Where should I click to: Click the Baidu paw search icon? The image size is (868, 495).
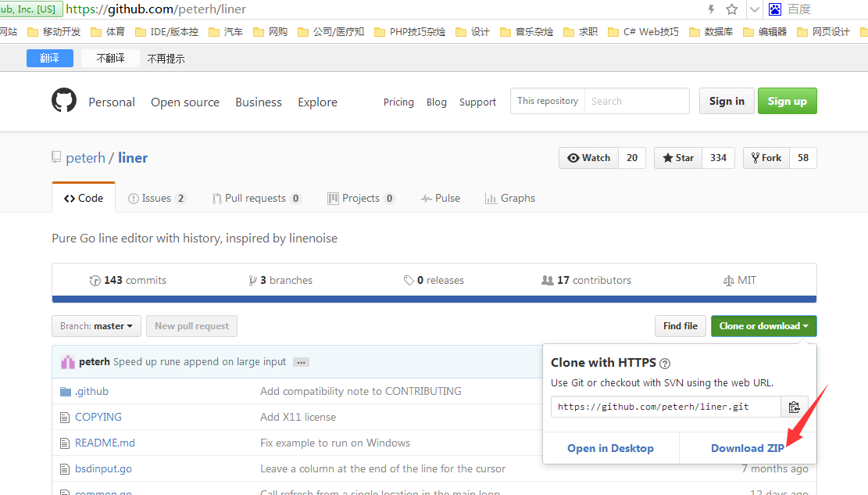point(775,9)
